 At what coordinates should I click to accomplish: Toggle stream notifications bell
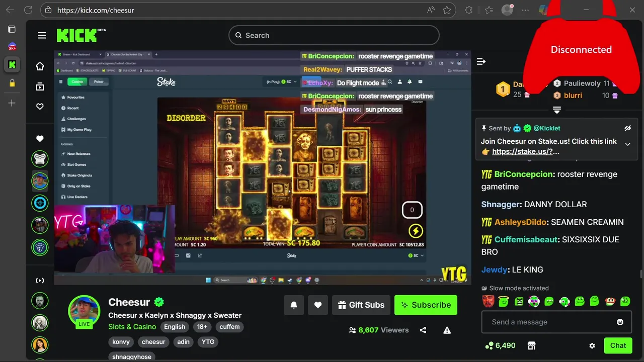click(294, 305)
